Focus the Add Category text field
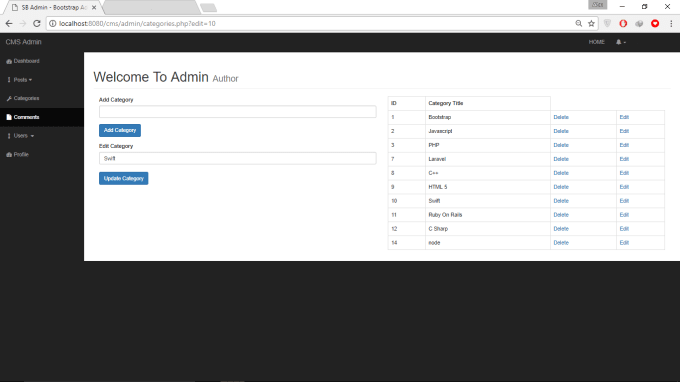 238,112
